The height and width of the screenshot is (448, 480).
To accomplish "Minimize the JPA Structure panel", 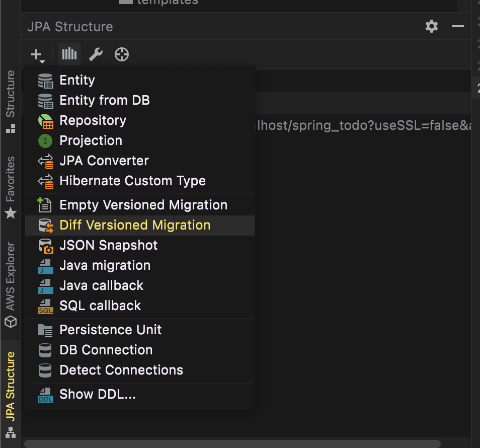I will [x=458, y=26].
